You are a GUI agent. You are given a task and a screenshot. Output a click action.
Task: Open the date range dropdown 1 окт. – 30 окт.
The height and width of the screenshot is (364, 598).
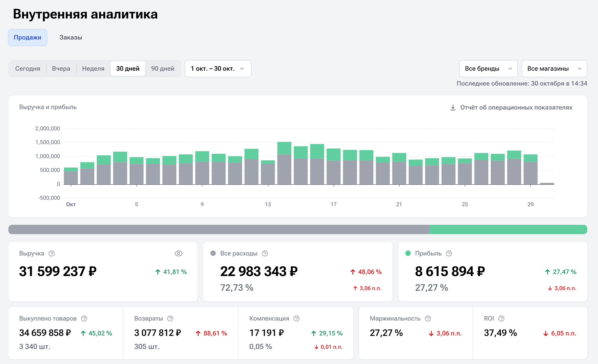coord(218,69)
